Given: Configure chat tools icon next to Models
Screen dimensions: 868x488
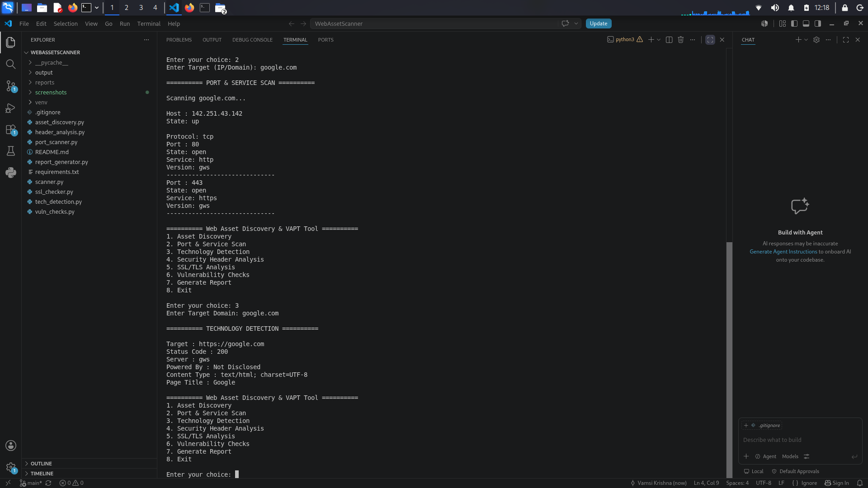Looking at the screenshot, I should [x=807, y=456].
